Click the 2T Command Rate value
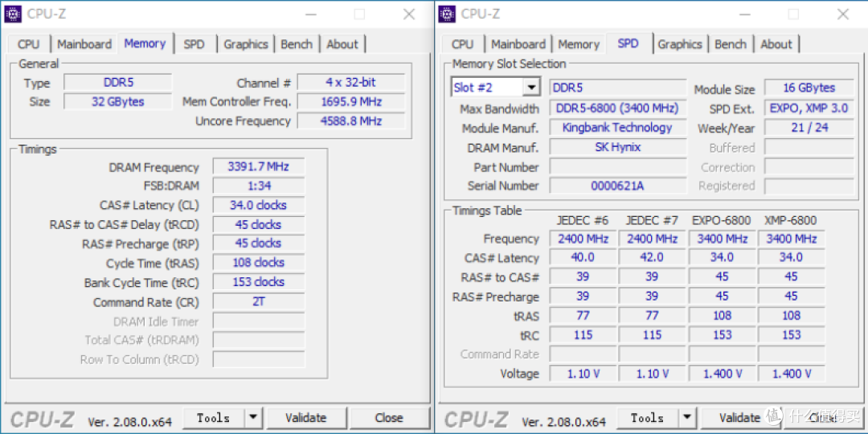 (x=259, y=301)
